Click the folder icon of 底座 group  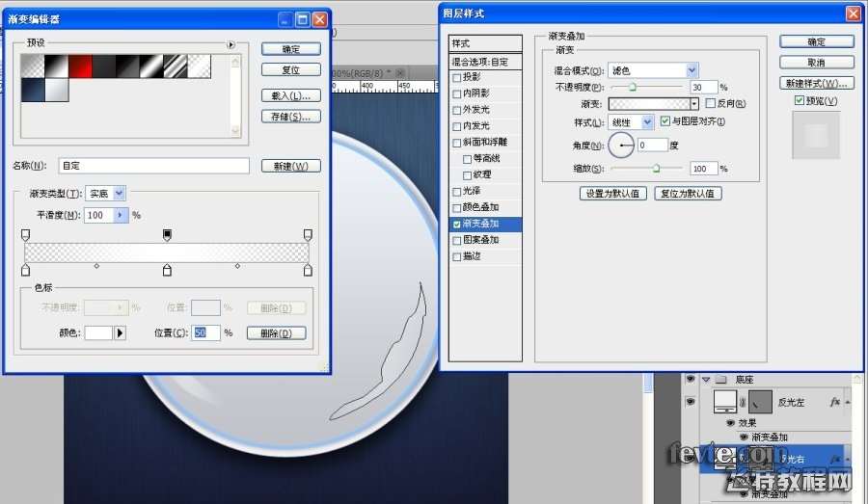pyautogui.click(x=720, y=380)
